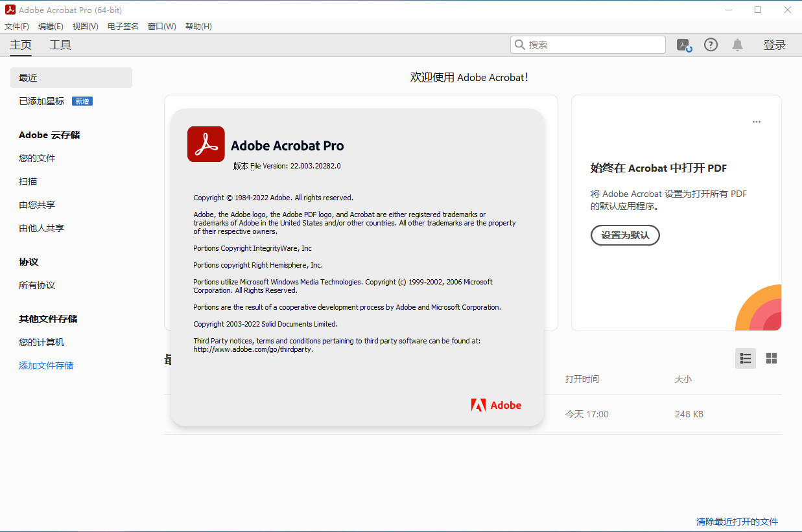Switch to the 工具 tab
Screen dimensions: 802x532
60,45
